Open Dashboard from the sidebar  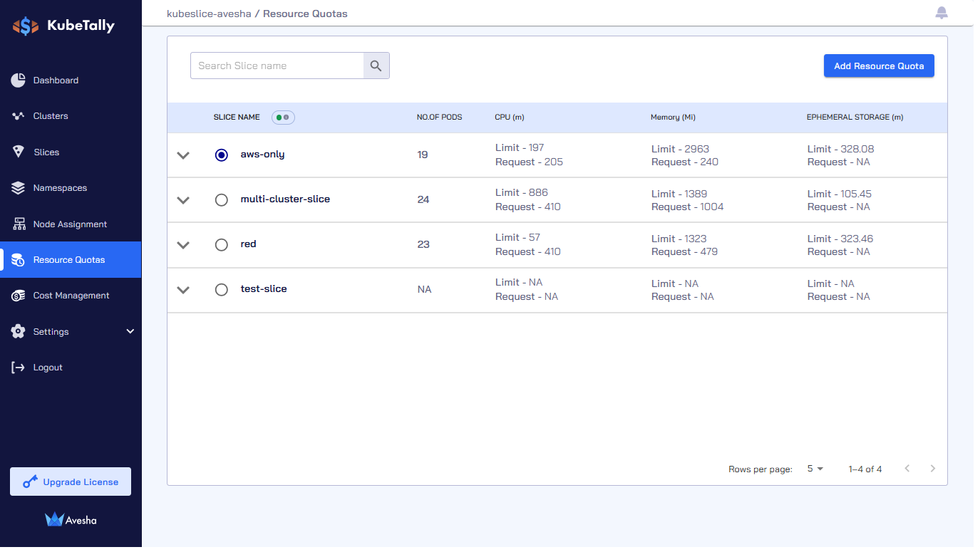tap(71, 80)
